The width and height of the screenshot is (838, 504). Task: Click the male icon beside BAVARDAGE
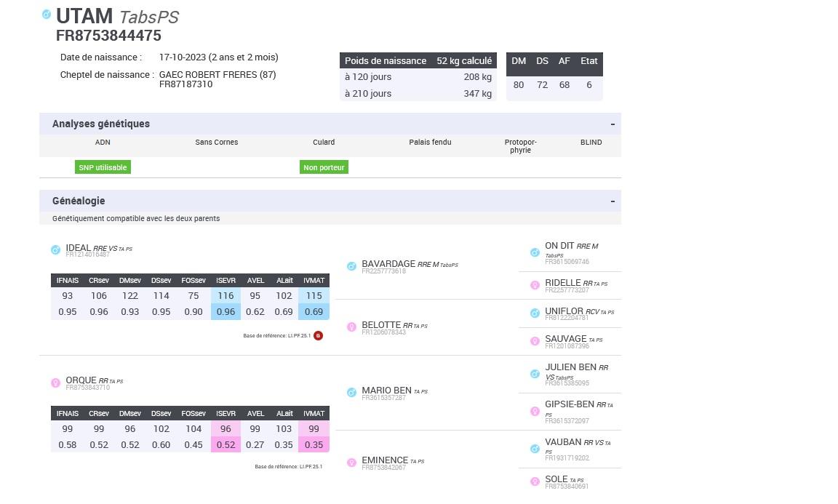coord(351,267)
